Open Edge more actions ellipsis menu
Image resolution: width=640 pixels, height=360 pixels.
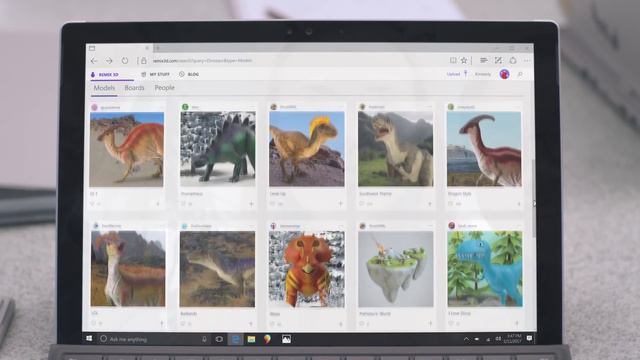point(527,60)
